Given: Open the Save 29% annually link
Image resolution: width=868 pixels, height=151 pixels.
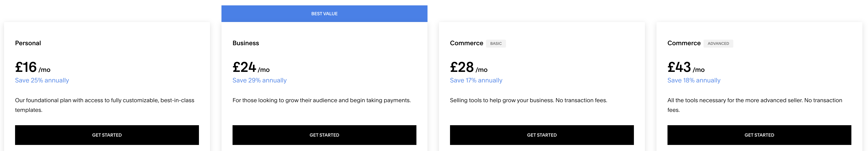Looking at the screenshot, I should point(259,81).
